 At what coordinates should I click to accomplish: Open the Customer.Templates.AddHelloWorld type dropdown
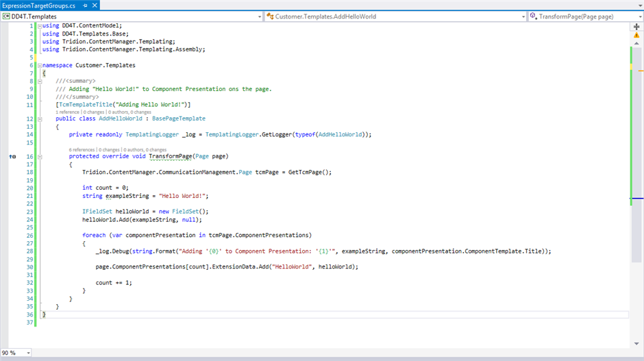coord(523,16)
